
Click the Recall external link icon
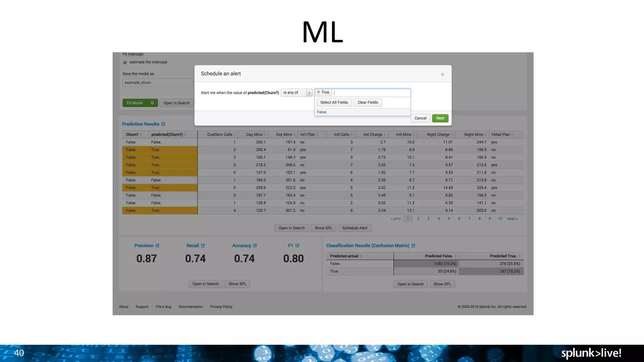(203, 246)
